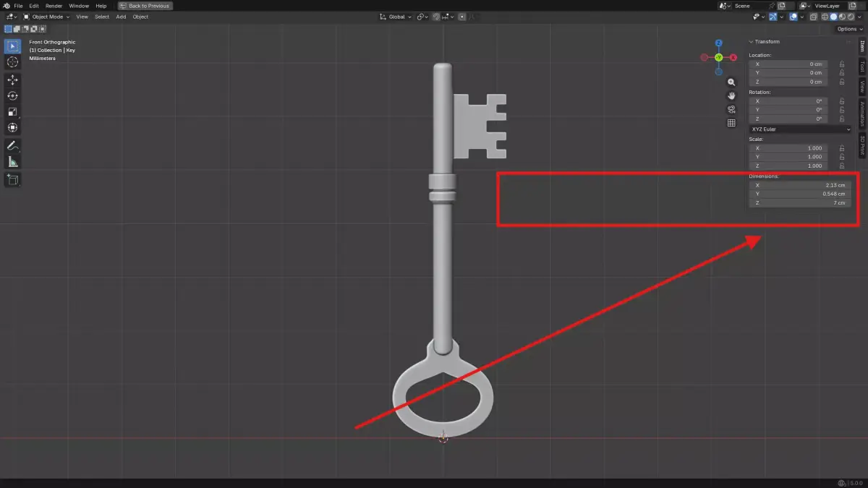
Task: Lock the Rotation Y value
Action: pos(841,110)
